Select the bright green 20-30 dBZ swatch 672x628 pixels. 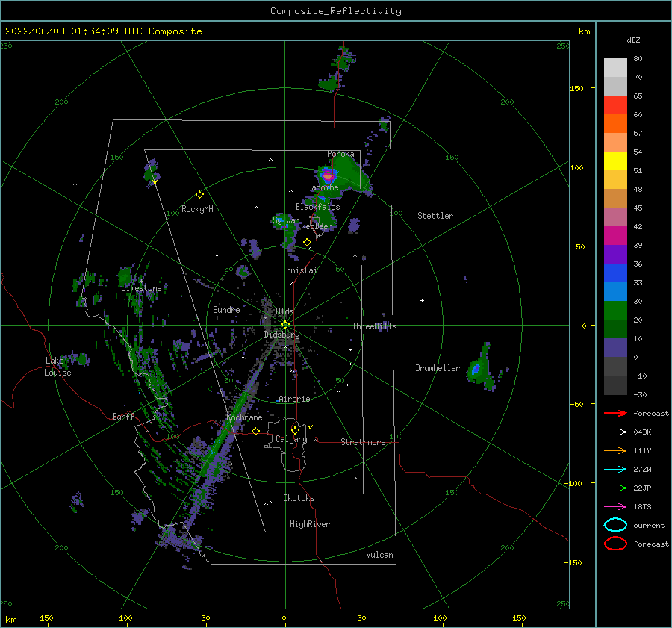[615, 310]
